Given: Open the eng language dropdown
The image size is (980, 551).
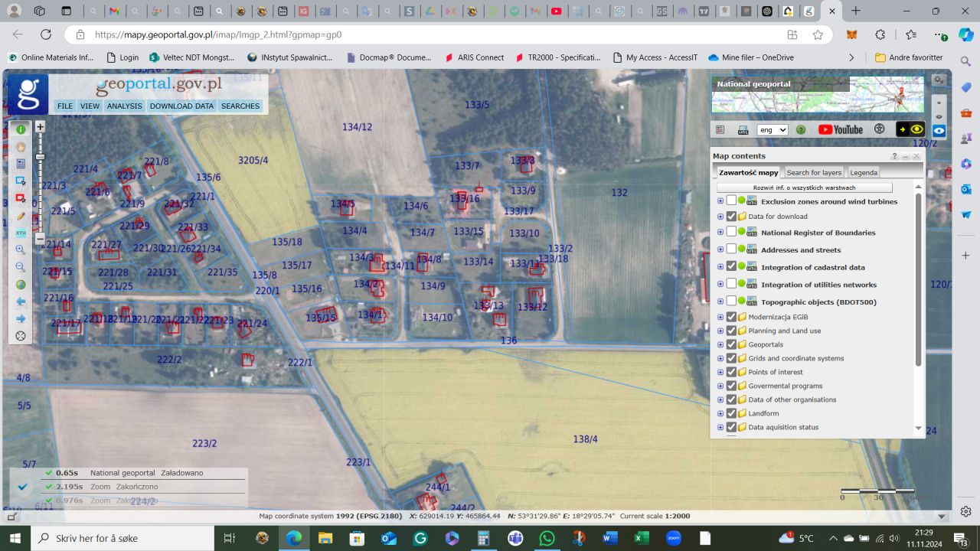Looking at the screenshot, I should [x=772, y=130].
